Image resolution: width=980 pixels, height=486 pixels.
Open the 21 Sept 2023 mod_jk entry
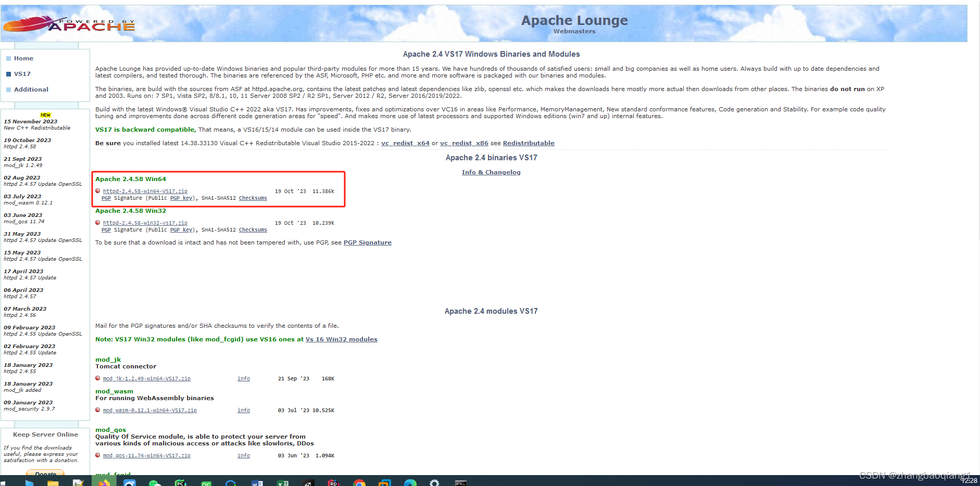(23, 162)
